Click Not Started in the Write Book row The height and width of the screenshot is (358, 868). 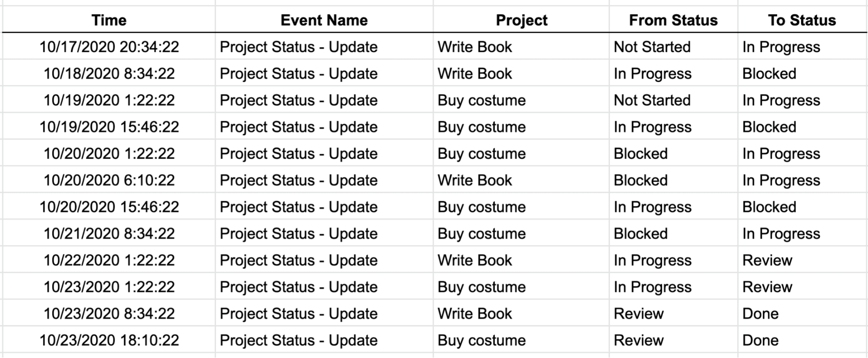(652, 47)
